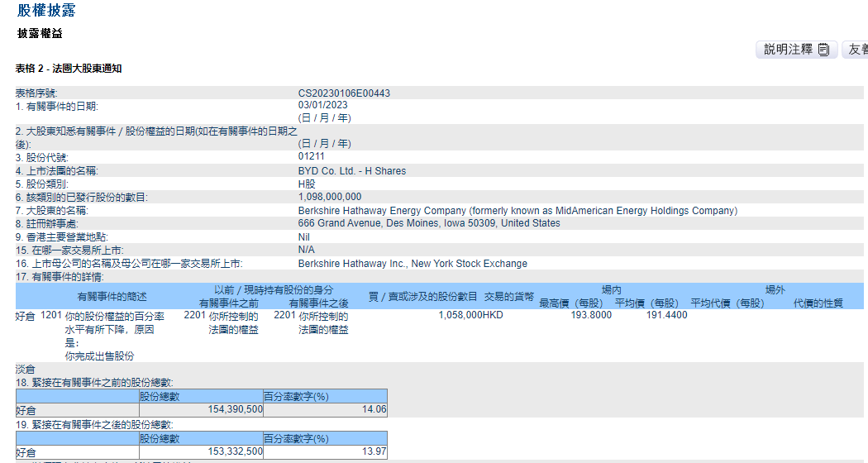Select average price 191.4400
Viewport: 868px width, 463px height.
[x=666, y=315]
